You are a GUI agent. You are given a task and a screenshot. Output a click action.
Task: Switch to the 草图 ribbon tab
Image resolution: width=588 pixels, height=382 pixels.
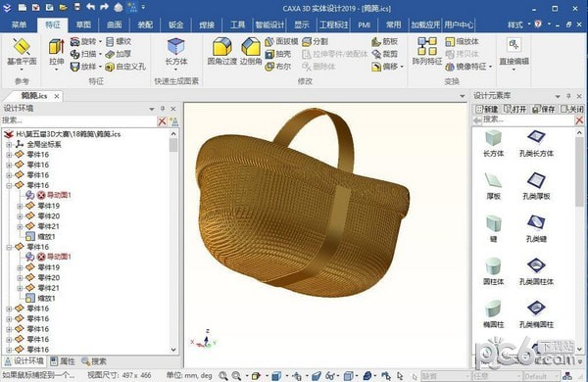pyautogui.click(x=83, y=24)
